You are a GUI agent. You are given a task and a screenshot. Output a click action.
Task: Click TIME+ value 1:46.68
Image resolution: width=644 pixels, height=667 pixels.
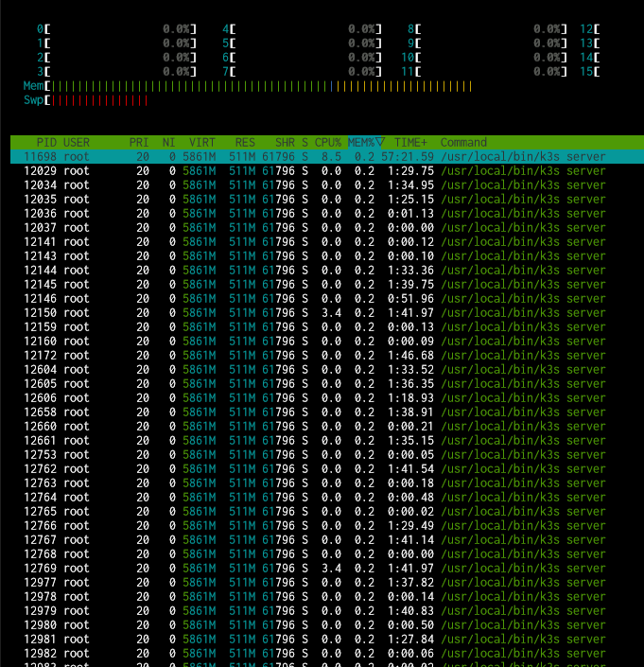[410, 355]
